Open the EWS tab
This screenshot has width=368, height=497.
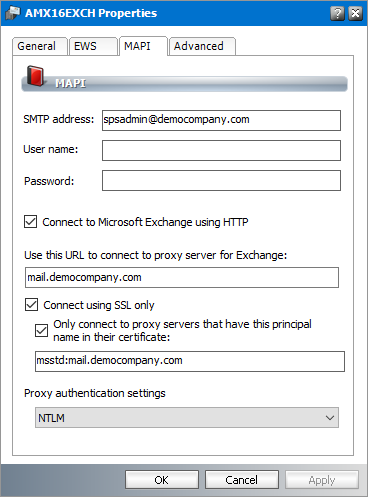coord(93,46)
